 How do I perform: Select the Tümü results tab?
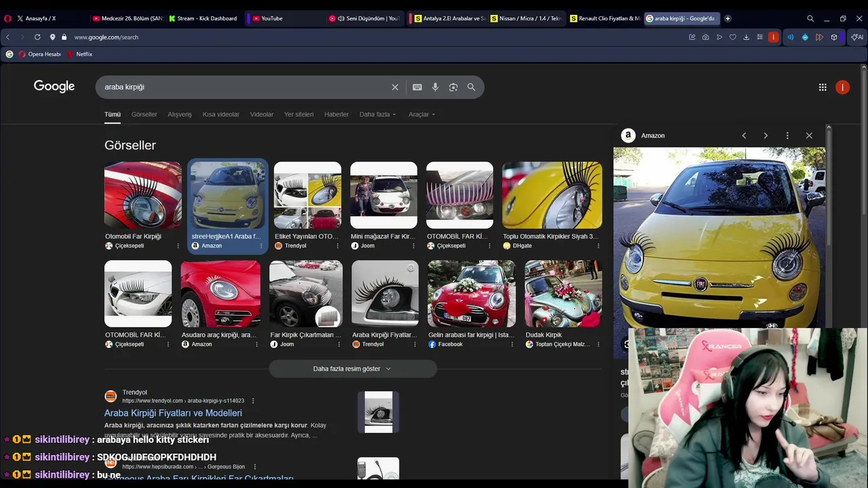pyautogui.click(x=113, y=115)
